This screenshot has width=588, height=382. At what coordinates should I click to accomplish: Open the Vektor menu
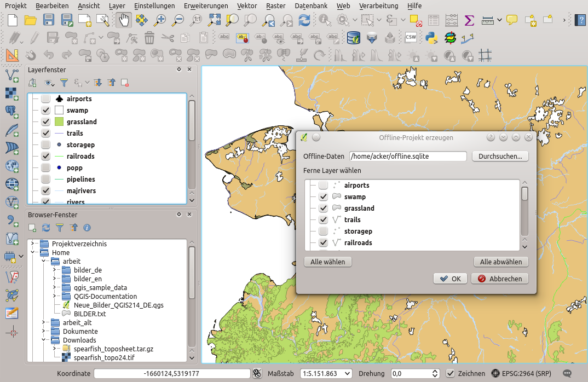[247, 5]
